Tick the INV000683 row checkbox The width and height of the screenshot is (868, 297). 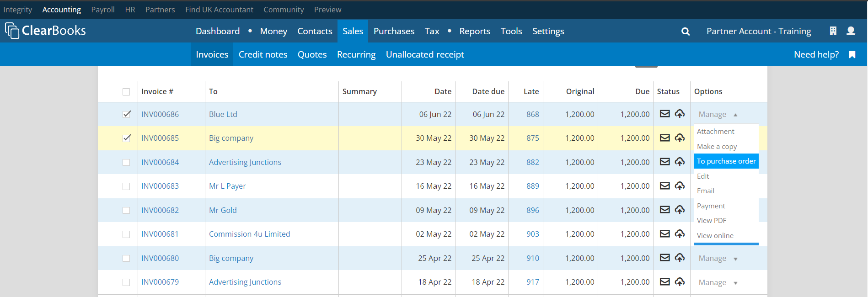[126, 186]
